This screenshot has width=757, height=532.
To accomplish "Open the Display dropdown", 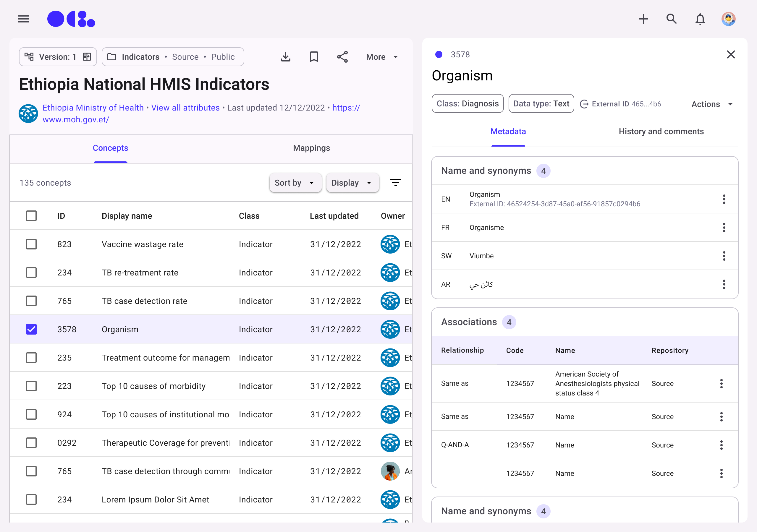I will pos(352,183).
